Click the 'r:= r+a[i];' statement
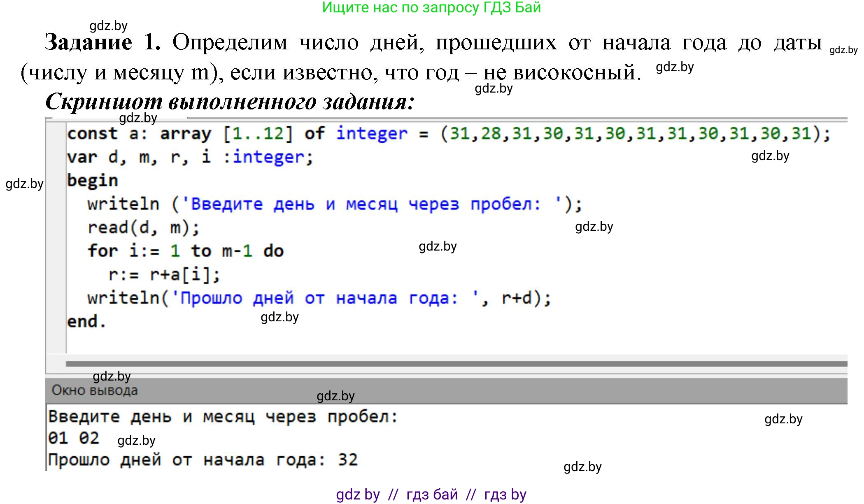This screenshot has height=504, width=864. tap(164, 274)
